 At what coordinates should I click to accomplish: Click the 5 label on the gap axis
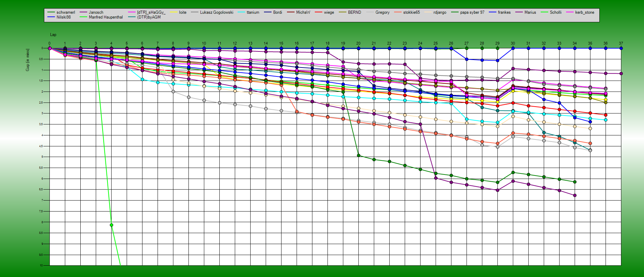42,157
